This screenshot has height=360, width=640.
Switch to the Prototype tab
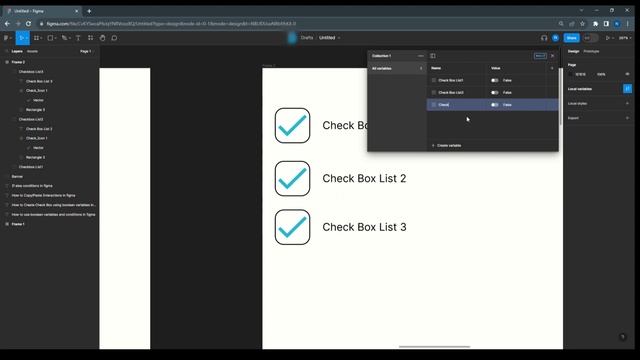[591, 51]
